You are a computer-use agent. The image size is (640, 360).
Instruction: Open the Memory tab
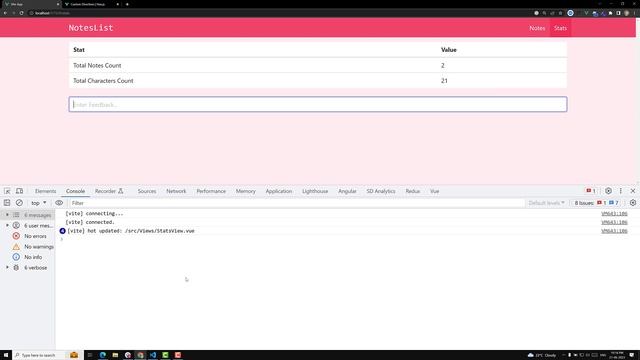(245, 191)
